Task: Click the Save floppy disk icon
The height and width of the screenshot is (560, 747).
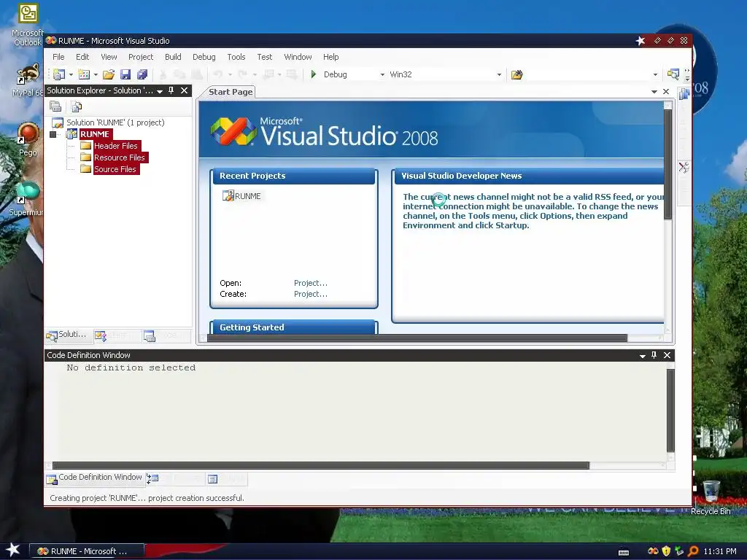Action: pos(125,74)
